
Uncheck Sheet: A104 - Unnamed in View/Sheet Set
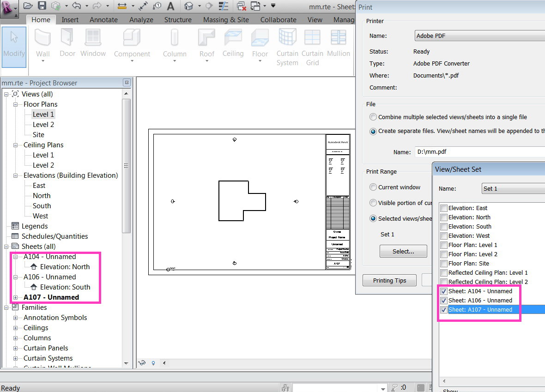pyautogui.click(x=444, y=291)
